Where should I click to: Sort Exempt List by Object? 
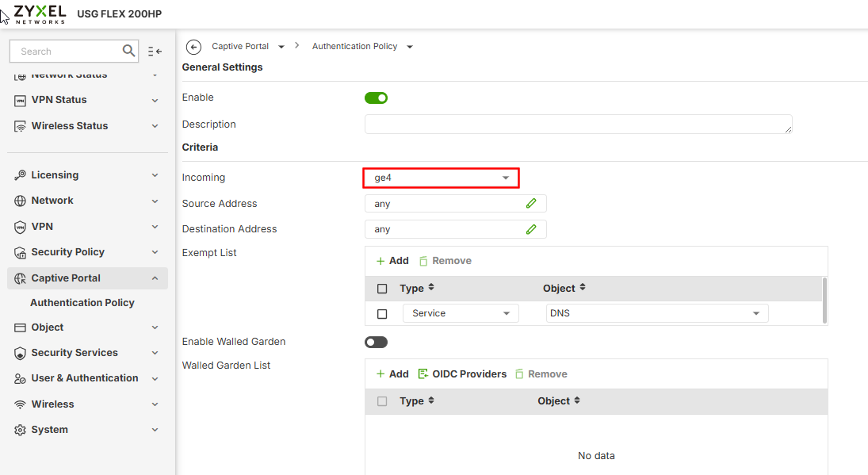point(583,287)
